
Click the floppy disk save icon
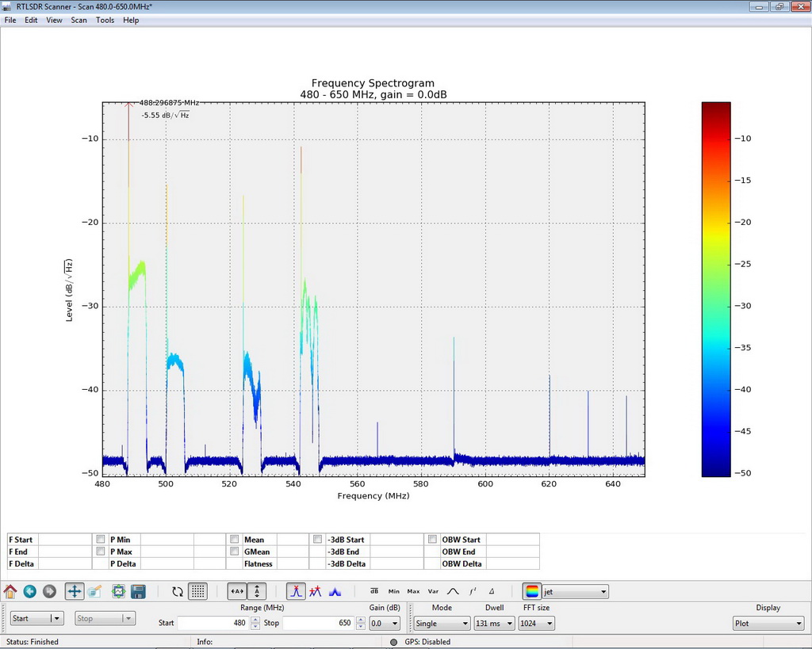click(138, 591)
